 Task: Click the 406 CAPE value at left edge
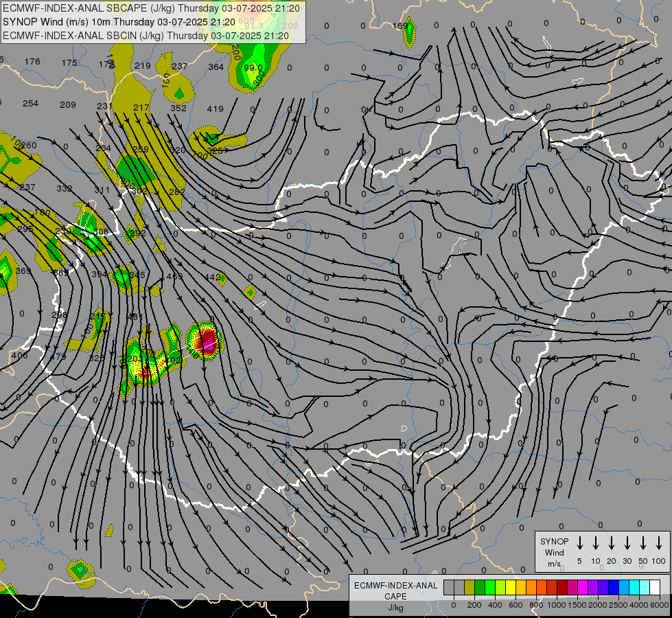(19, 355)
